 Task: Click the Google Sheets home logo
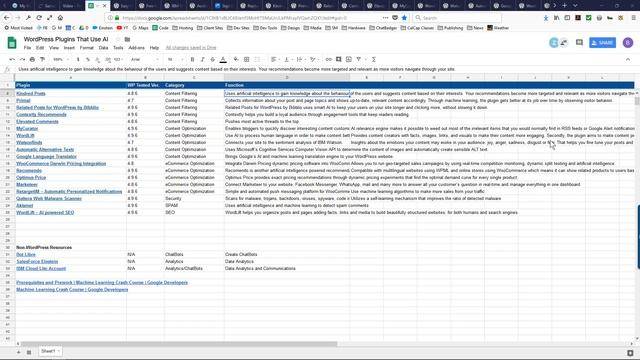click(x=12, y=42)
